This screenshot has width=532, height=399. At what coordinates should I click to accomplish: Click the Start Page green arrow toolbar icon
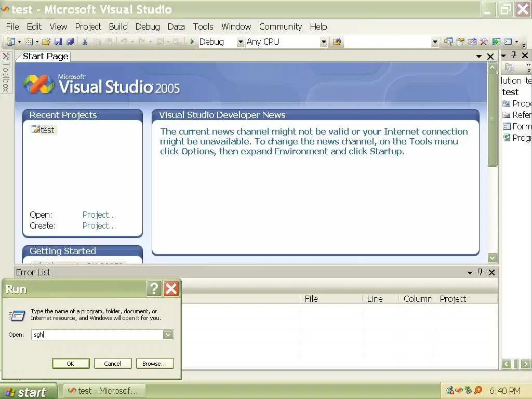(496, 42)
